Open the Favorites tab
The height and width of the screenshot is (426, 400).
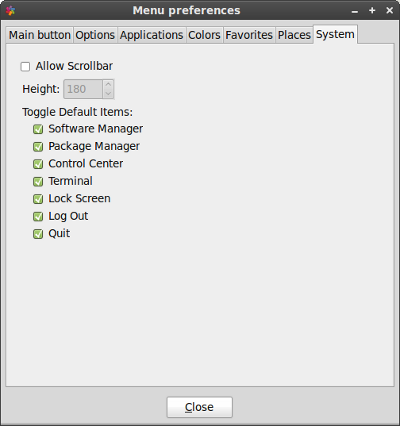coord(249,35)
